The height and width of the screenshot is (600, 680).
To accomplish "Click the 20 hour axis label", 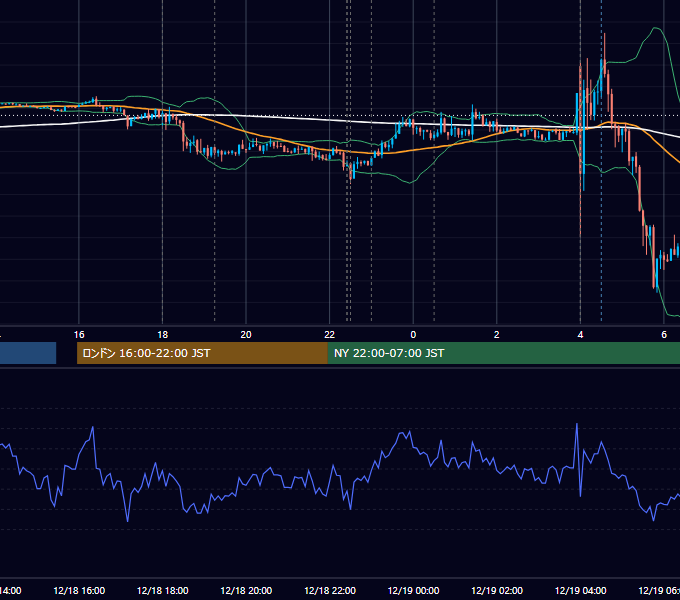I will coord(246,335).
